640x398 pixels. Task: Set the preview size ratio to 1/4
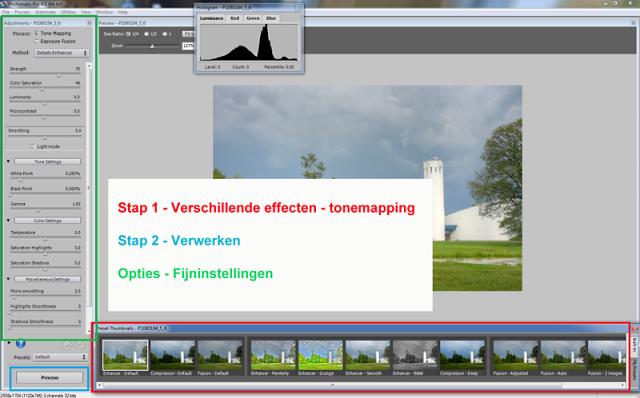131,34
